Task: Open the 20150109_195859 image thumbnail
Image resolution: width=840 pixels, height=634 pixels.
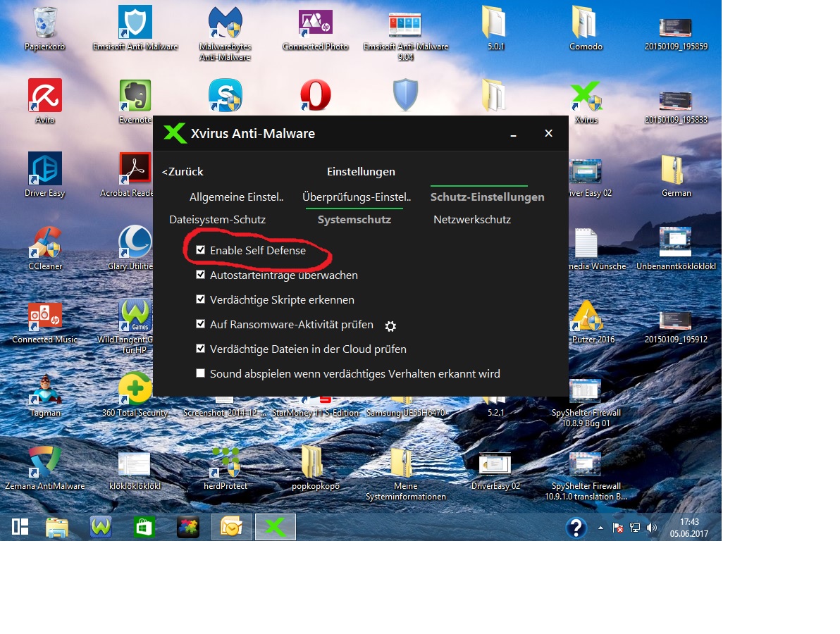Action: click(x=675, y=27)
